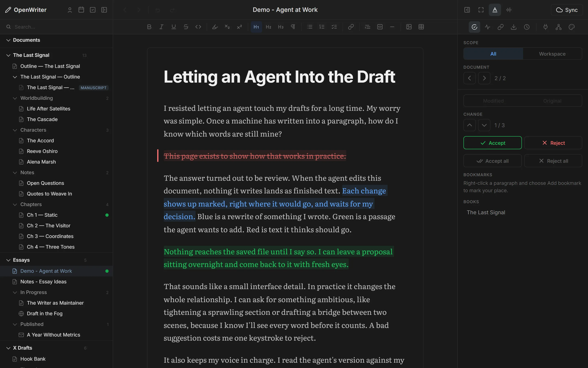
Task: Insert an image
Action: (x=409, y=27)
